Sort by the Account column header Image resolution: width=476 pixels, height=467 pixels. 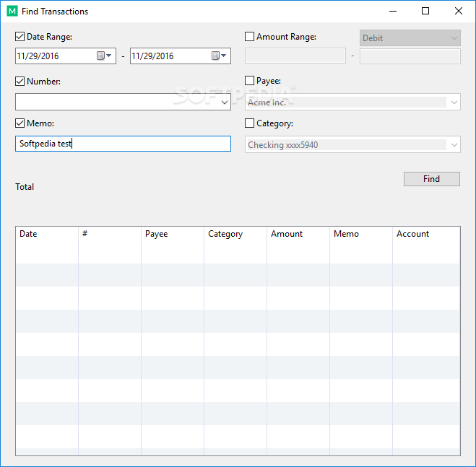pos(426,234)
